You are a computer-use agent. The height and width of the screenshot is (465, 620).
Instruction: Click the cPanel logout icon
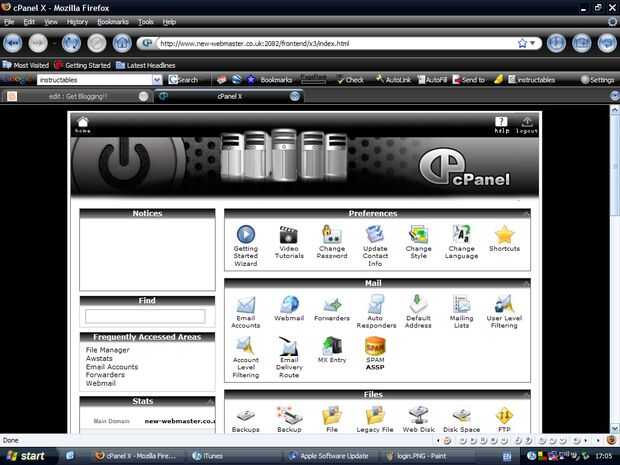click(x=527, y=125)
